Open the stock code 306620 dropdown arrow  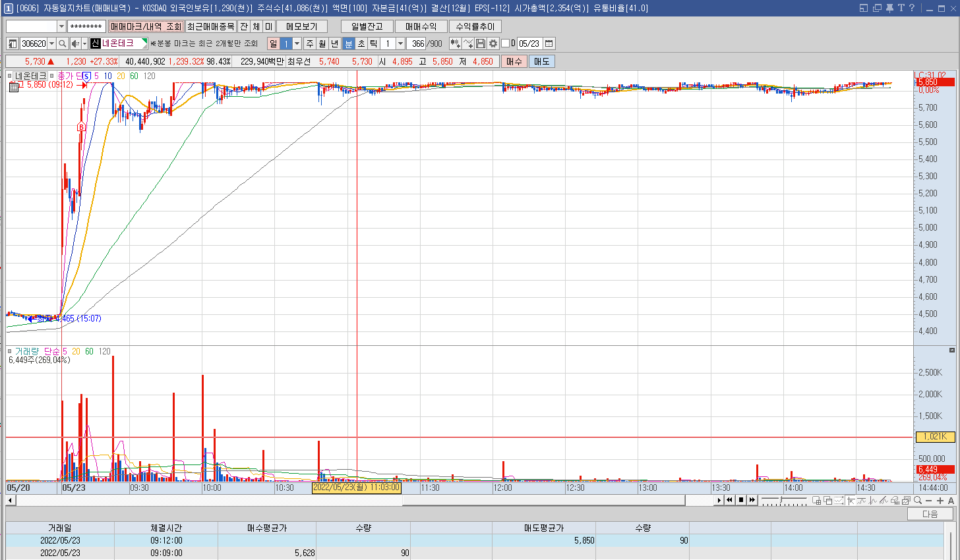coord(52,43)
